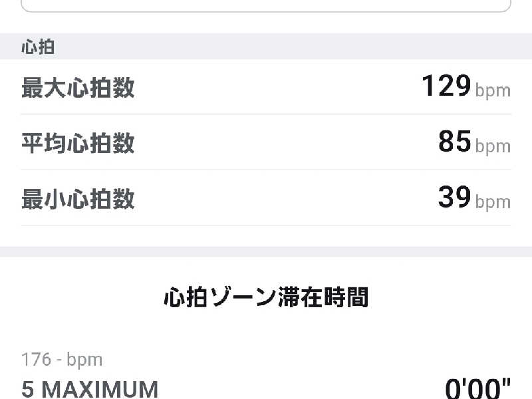Select the 5 MAXIMUM zone label
Viewport: 532px width, 399px height.
90,388
